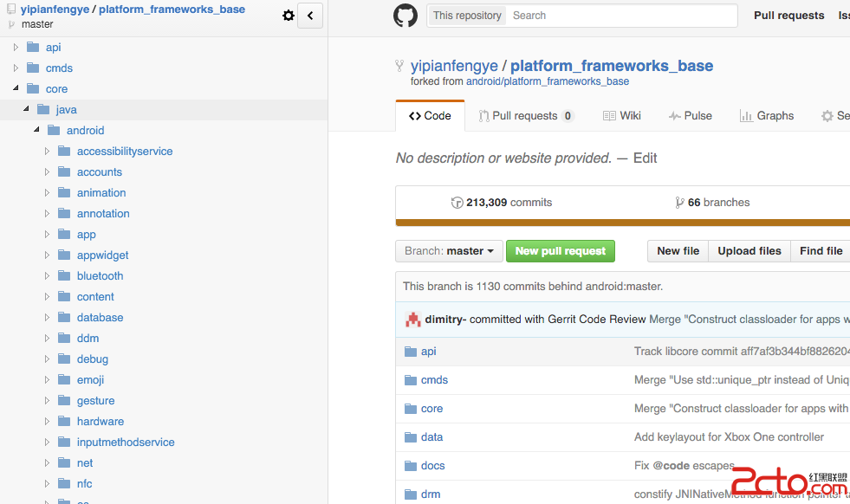Open android/platform_frameworks_base fork source link
Viewport: 850px width, 504px height.
tap(548, 81)
